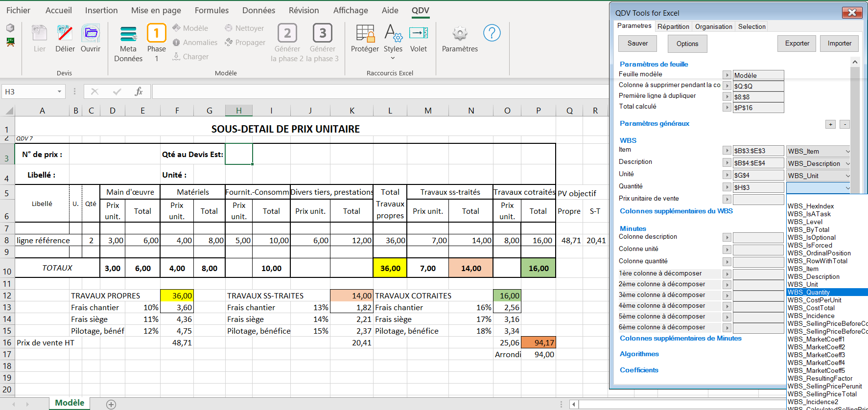Click the Feuille modèle input field
The height and width of the screenshot is (410, 868).
[758, 75]
